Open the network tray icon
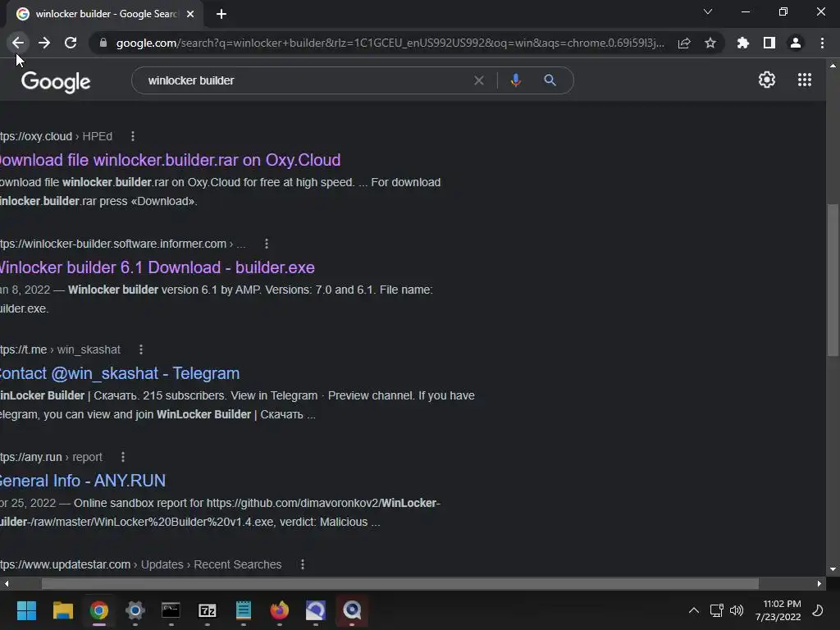Image resolution: width=840 pixels, height=630 pixels. pos(716,610)
